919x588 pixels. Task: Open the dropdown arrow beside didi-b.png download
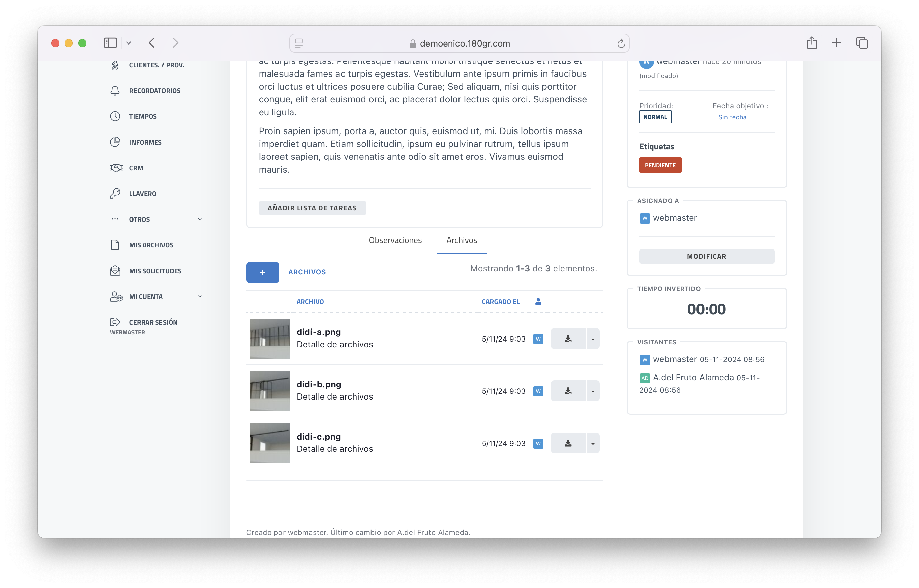point(593,391)
